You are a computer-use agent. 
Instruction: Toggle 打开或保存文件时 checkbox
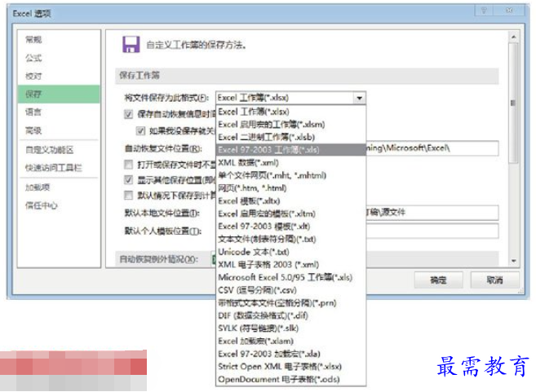click(129, 165)
